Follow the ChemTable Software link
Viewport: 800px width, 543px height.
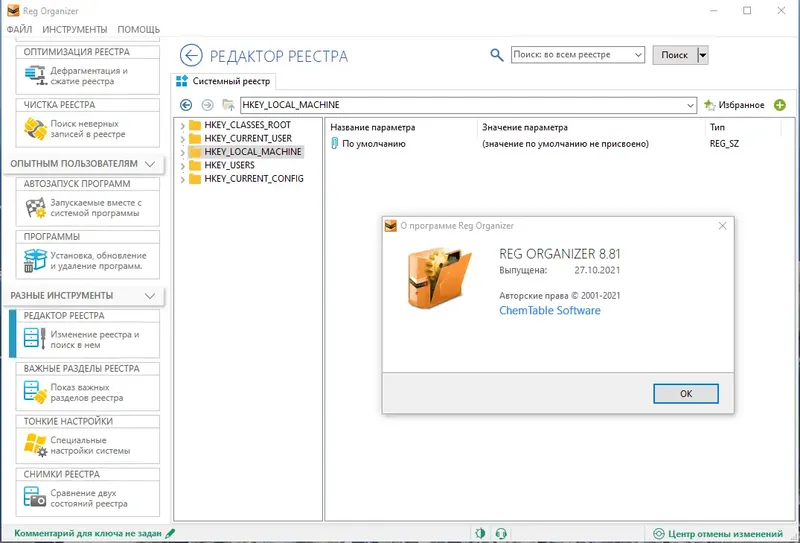tap(549, 311)
